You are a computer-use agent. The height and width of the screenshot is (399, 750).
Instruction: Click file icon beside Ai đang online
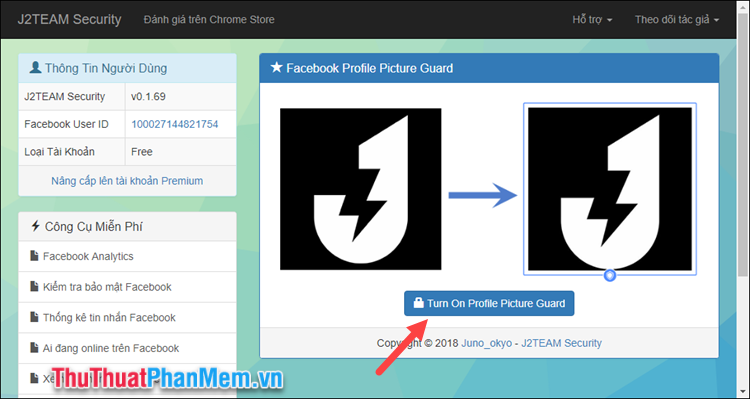(34, 348)
